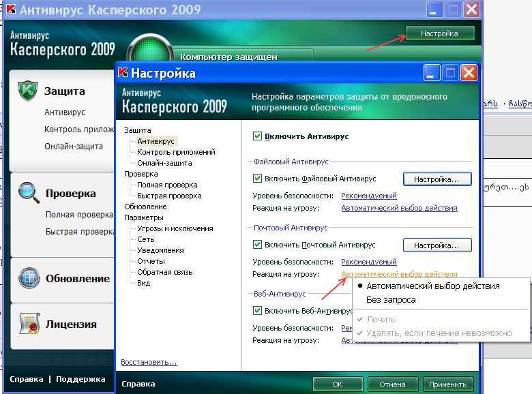532x394 pixels.
Task: Click Настройка button in main window header
Action: [440, 33]
